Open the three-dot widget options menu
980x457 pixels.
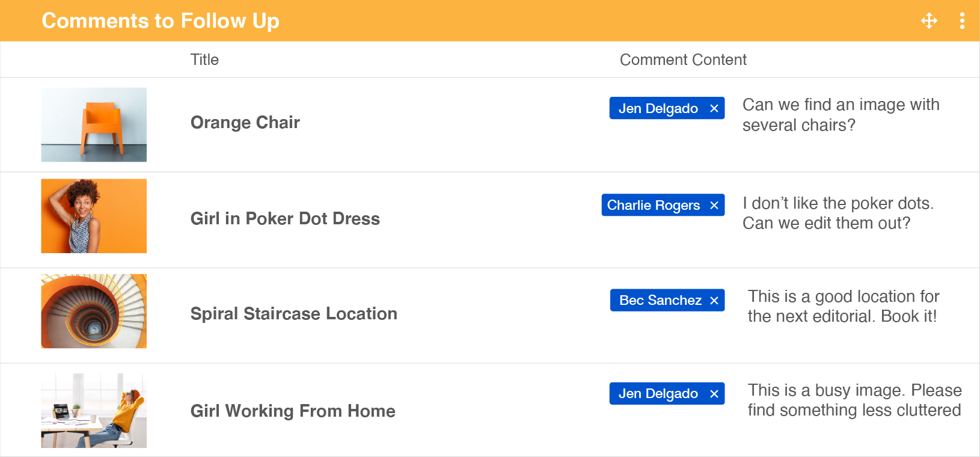click(962, 20)
